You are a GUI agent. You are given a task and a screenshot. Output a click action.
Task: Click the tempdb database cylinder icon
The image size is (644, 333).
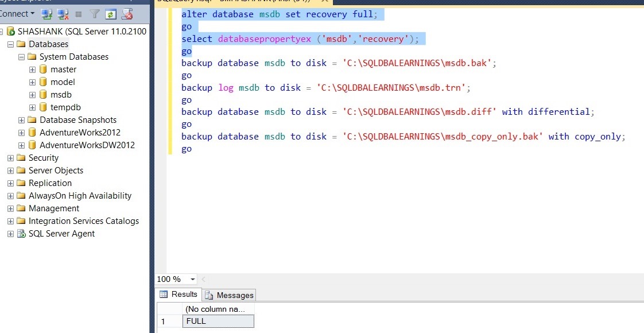43,107
